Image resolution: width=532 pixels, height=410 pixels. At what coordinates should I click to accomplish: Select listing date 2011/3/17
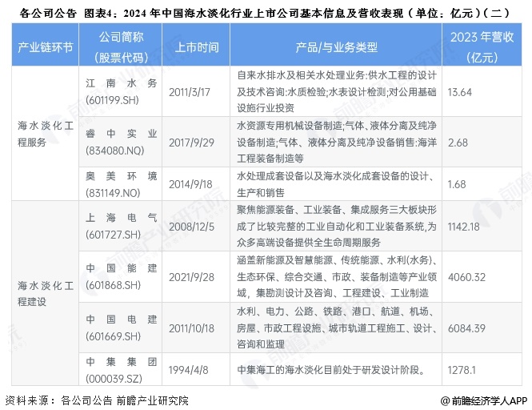[190, 92]
